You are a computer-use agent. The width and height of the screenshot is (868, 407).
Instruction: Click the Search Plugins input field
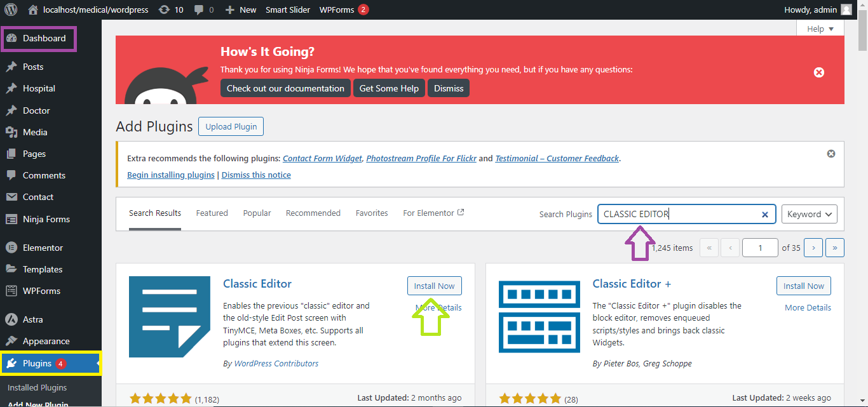(680, 214)
